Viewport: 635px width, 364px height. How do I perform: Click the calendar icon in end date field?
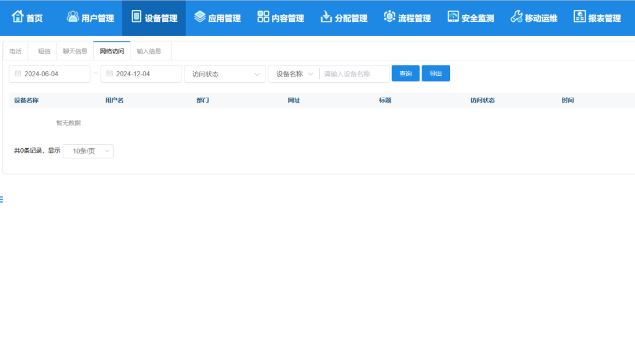(x=109, y=73)
